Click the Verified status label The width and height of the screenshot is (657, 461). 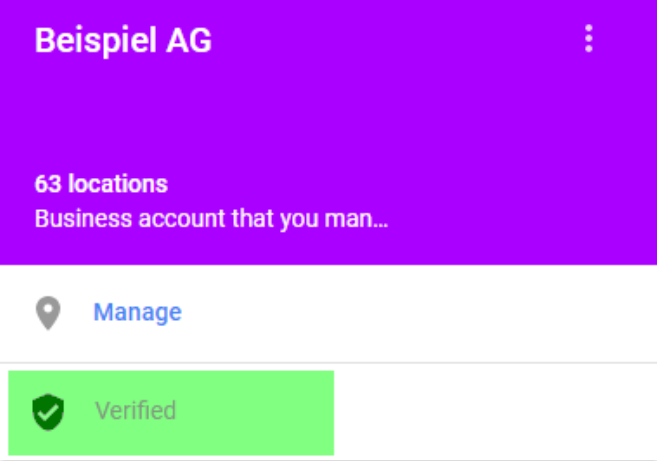pyautogui.click(x=135, y=410)
